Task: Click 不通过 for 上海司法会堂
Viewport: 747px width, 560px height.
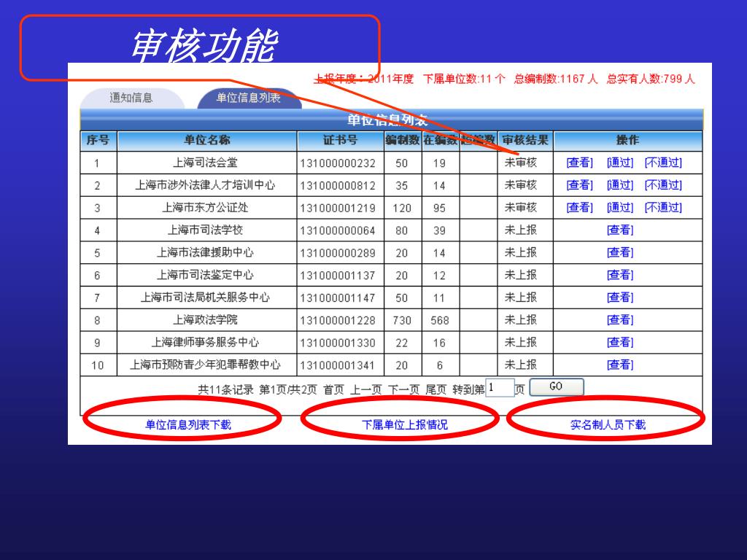Action: click(663, 163)
